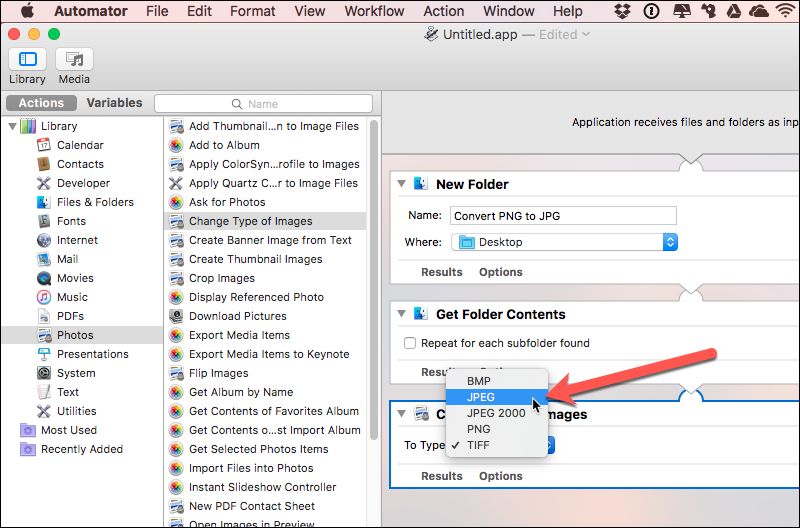Click the folder Name text field
800x528 pixels.
(562, 215)
